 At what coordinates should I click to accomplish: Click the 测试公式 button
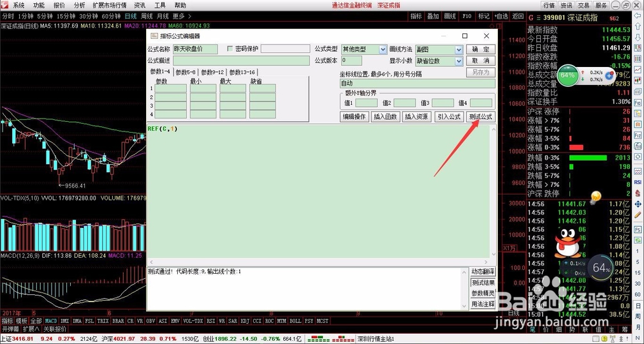coord(480,117)
